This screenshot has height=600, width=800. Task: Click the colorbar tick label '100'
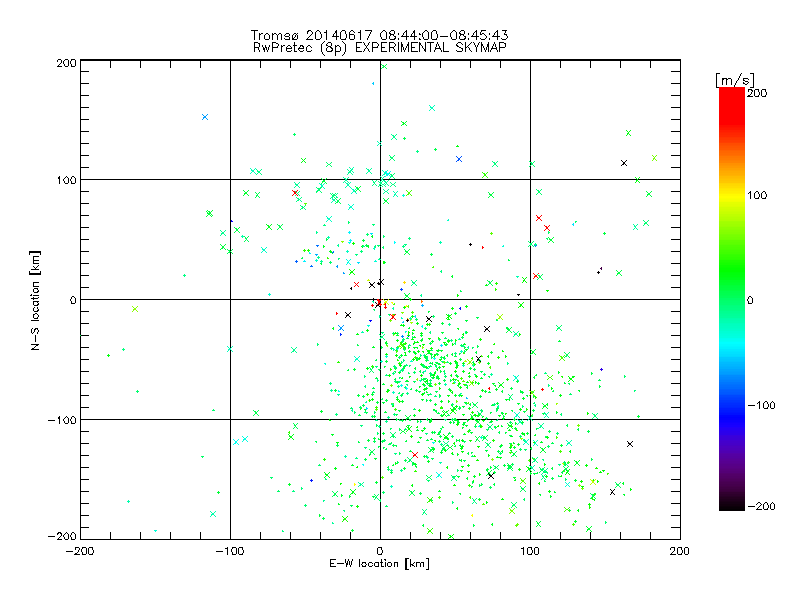[x=757, y=195]
